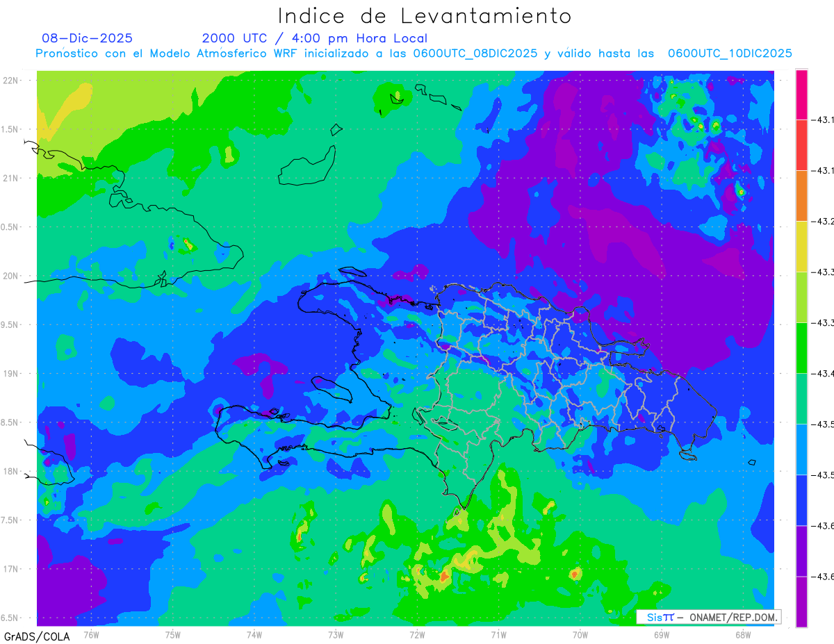Click the "71W" longitude label
This screenshot has height=644, width=834.
click(498, 634)
